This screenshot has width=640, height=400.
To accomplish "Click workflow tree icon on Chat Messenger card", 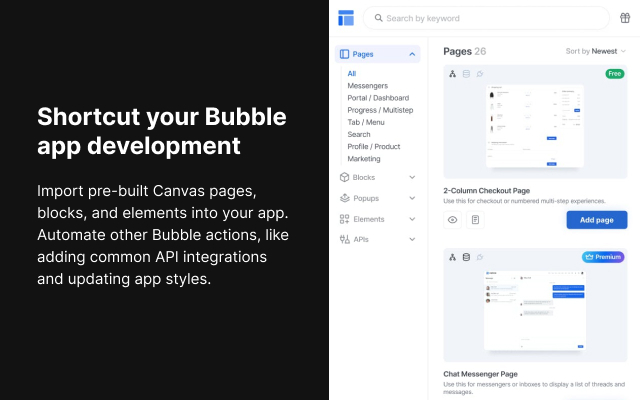I will [x=452, y=257].
